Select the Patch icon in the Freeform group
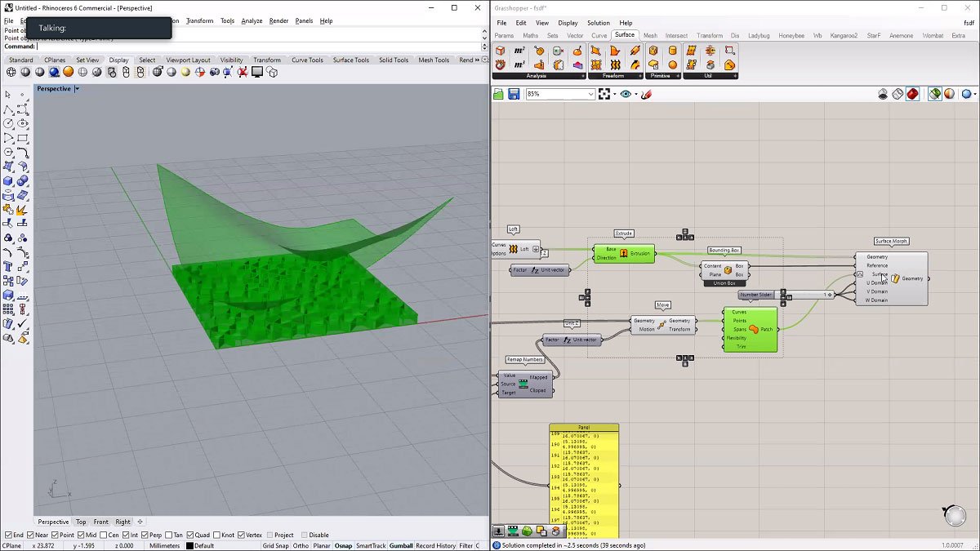This screenshot has height=551, width=980. pos(595,65)
